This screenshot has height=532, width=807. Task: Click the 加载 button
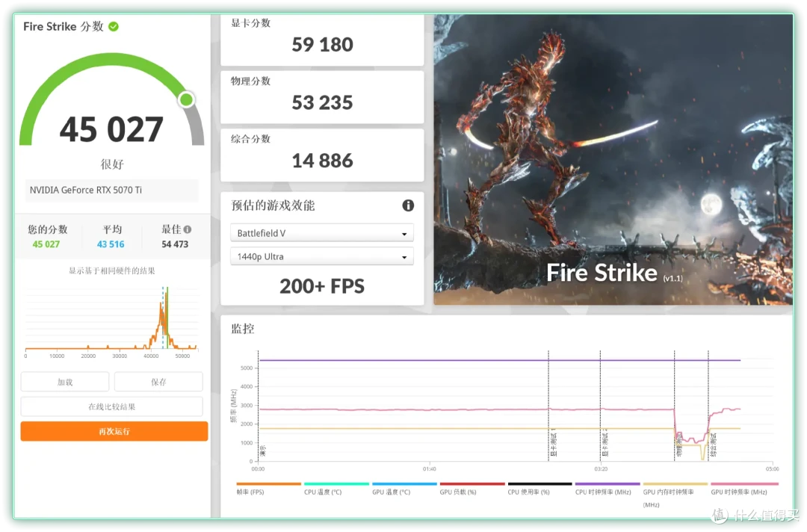point(65,383)
